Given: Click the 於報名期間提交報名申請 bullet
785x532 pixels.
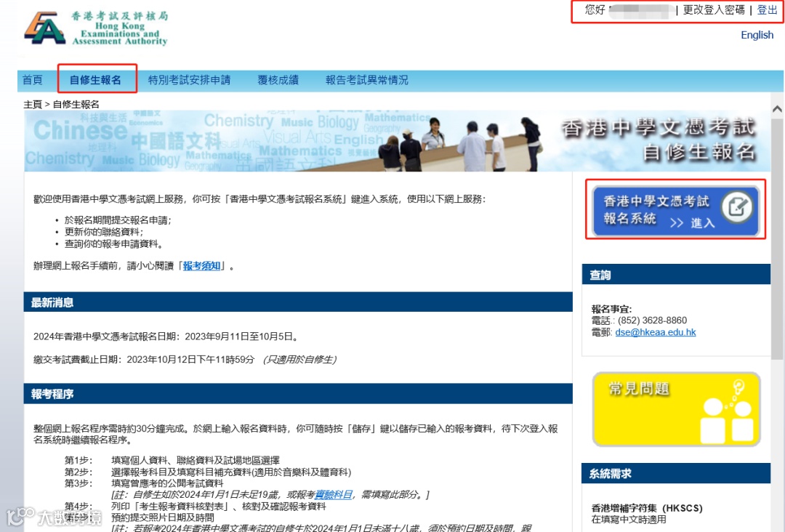Looking at the screenshot, I should click(x=118, y=220).
